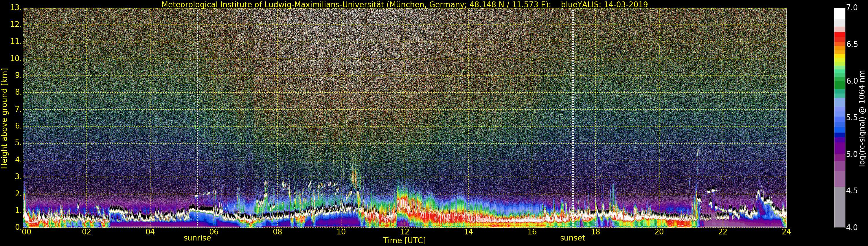
Task: Click the height axis tick label 12
Action: tap(16, 25)
